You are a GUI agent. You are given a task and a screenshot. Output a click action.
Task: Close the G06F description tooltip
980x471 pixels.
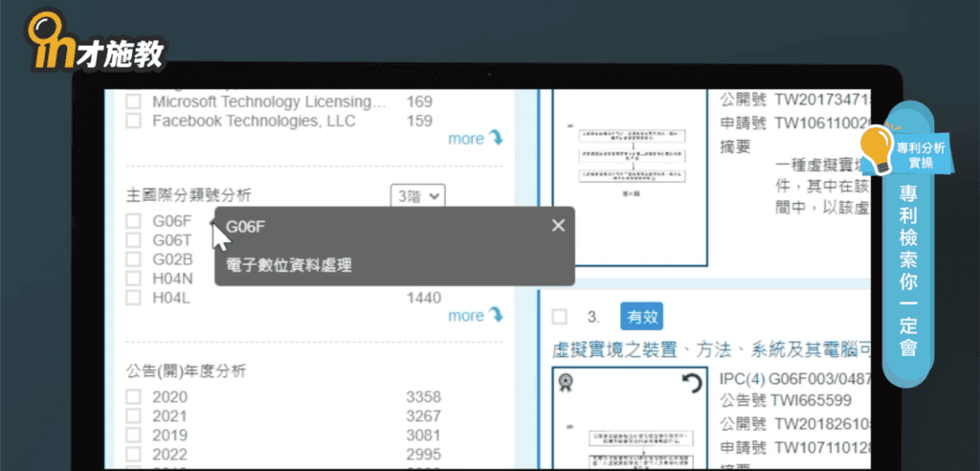tap(558, 225)
